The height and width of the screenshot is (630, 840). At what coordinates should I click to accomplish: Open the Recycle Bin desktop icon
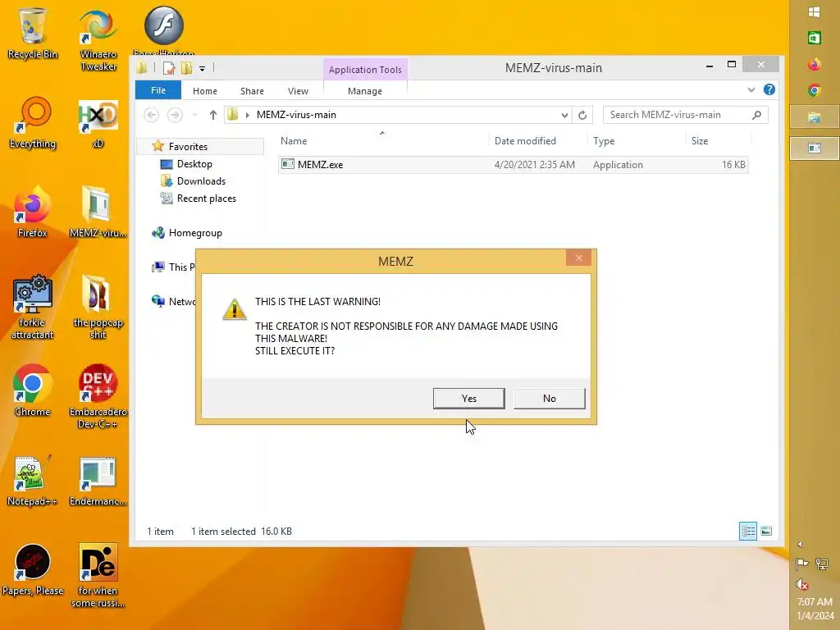click(33, 33)
